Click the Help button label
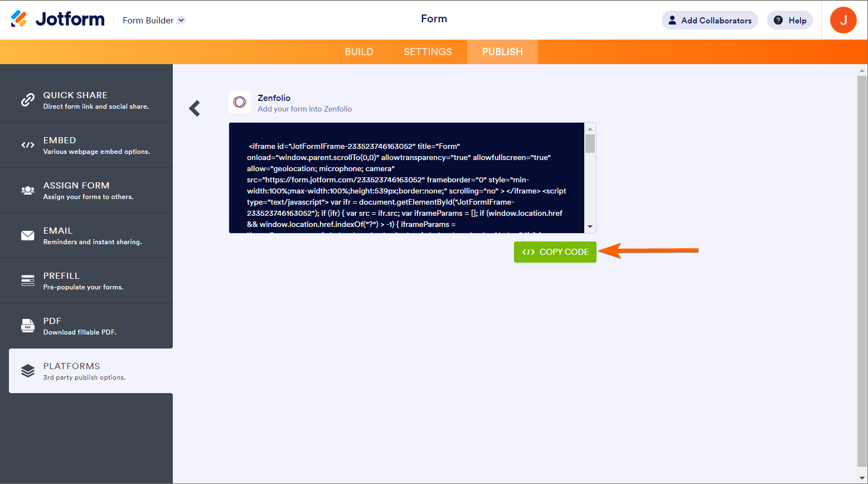This screenshot has height=484, width=868. (797, 21)
